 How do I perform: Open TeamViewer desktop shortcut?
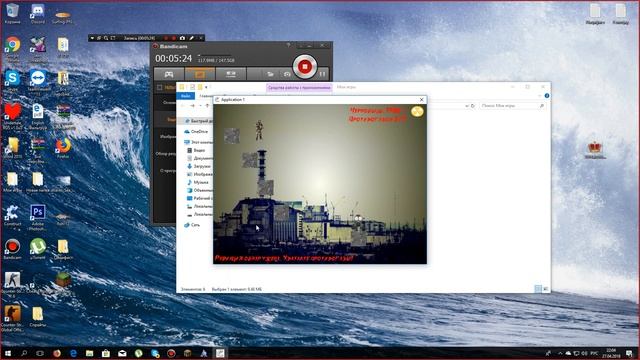38,81
